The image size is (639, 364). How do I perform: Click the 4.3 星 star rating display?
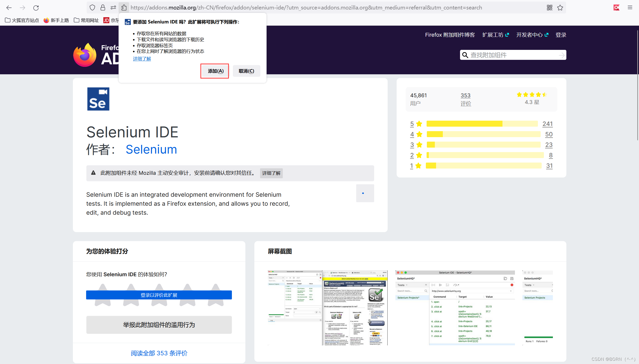coord(532,98)
